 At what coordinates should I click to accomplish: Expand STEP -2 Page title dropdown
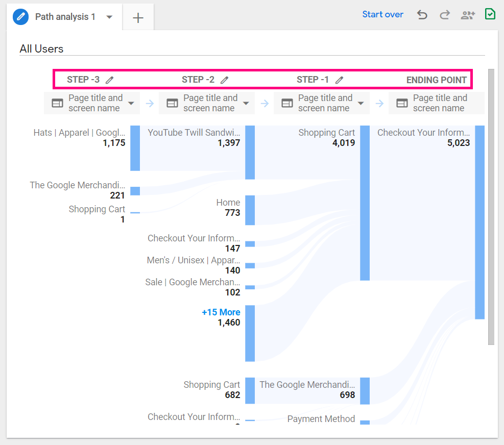(x=246, y=103)
